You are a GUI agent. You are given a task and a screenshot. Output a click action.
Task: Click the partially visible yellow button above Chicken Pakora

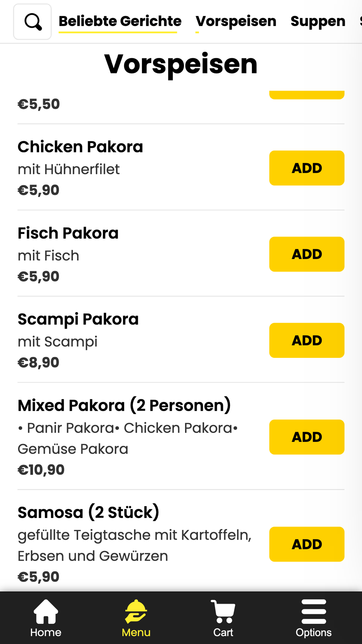point(307,95)
